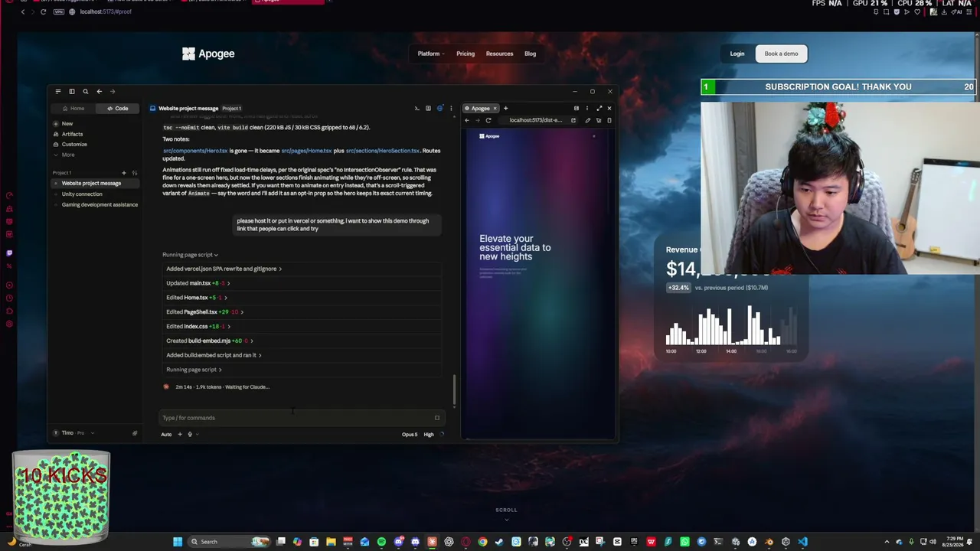The height and width of the screenshot is (551, 980).
Task: Select the pencil edit tool in preview
Action: point(587,120)
